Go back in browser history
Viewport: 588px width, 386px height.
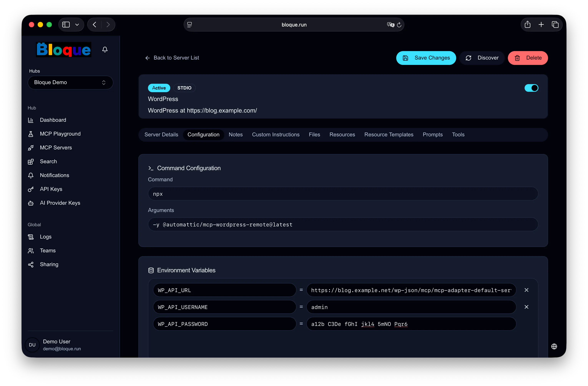[x=94, y=24]
